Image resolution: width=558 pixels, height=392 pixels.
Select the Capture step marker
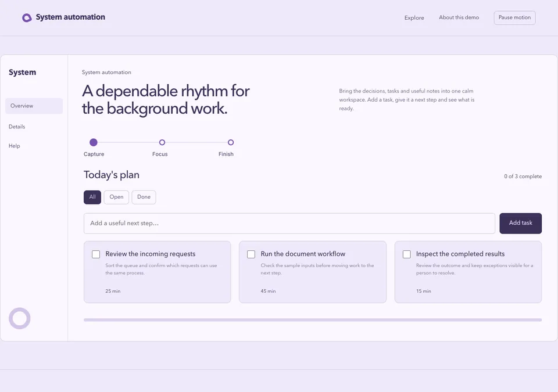94,142
